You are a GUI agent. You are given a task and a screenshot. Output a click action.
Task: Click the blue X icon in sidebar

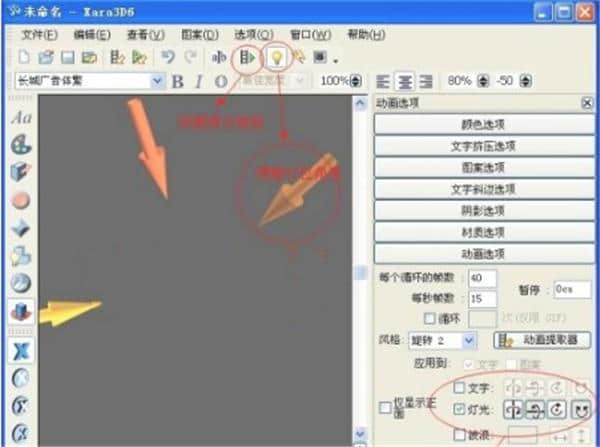point(21,351)
